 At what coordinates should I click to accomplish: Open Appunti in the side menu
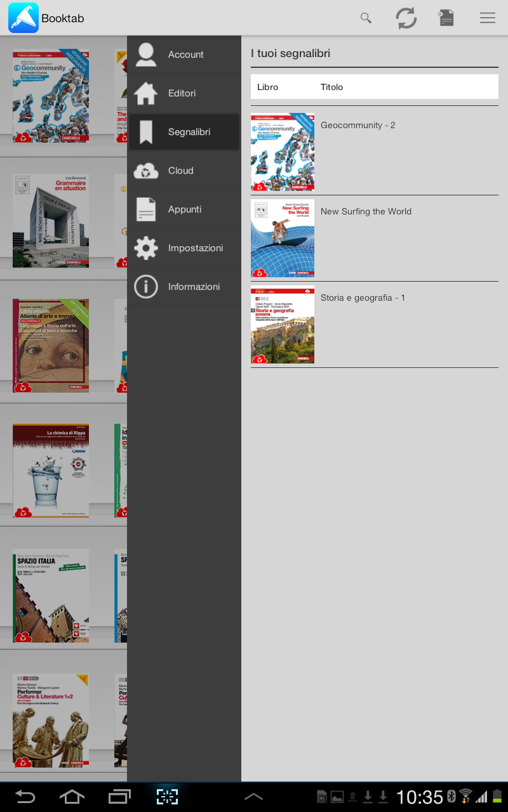coord(184,209)
